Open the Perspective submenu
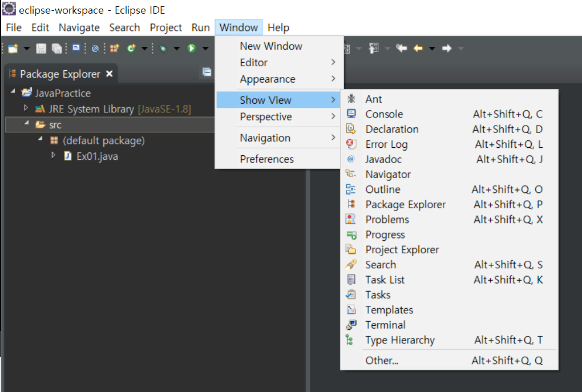Screen dimensions: 582x392 tap(279, 116)
